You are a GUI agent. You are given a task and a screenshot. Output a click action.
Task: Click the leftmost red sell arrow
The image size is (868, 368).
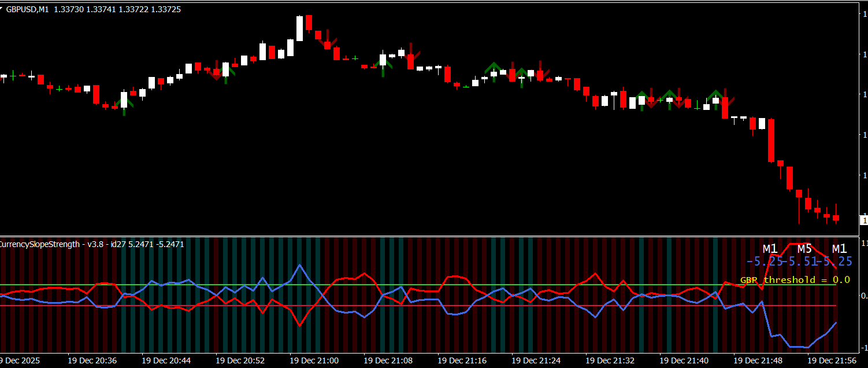click(x=216, y=72)
